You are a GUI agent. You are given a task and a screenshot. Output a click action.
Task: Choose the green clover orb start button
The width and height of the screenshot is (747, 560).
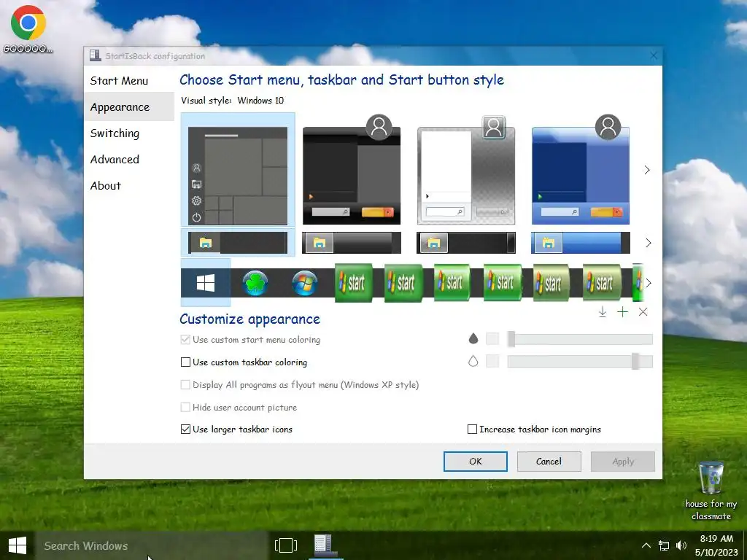click(255, 284)
